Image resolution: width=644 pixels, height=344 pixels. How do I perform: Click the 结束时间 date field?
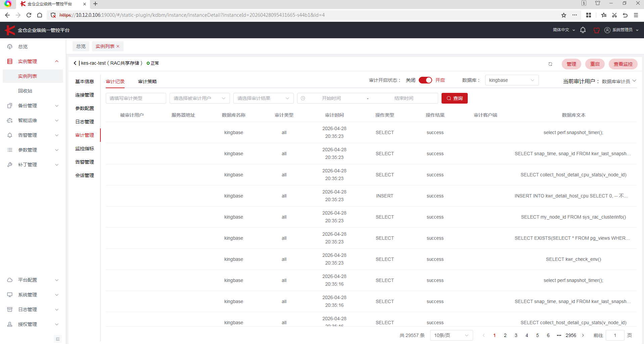coord(404,98)
